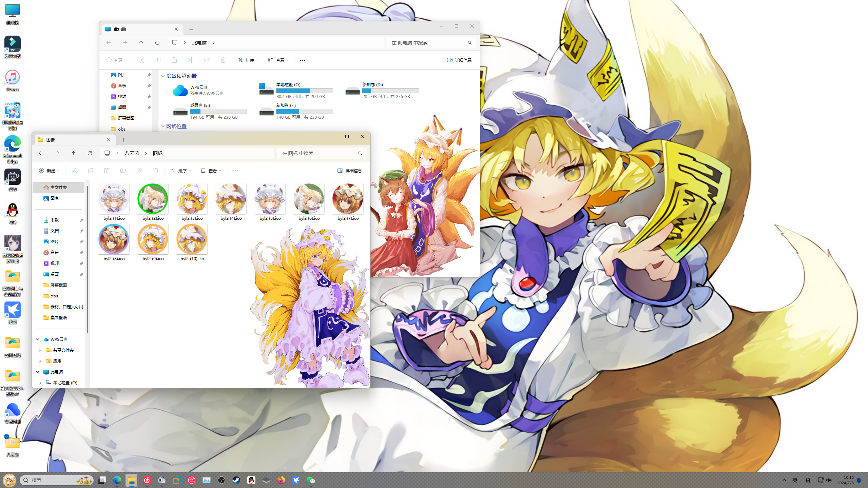Open the WPS云盘 drive icon

pyautogui.click(x=180, y=91)
